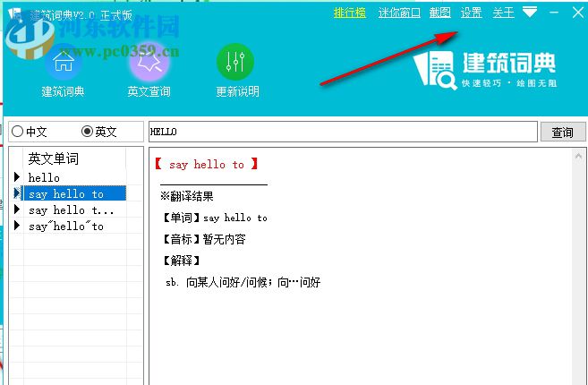Screen dimensions: 588x385
Task: Click the scroll-up arrow in results pane
Action: (x=578, y=156)
